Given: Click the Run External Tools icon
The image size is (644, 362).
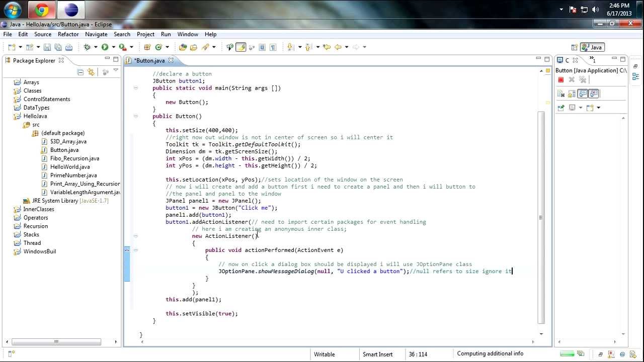Looking at the screenshot, I should click(x=122, y=47).
